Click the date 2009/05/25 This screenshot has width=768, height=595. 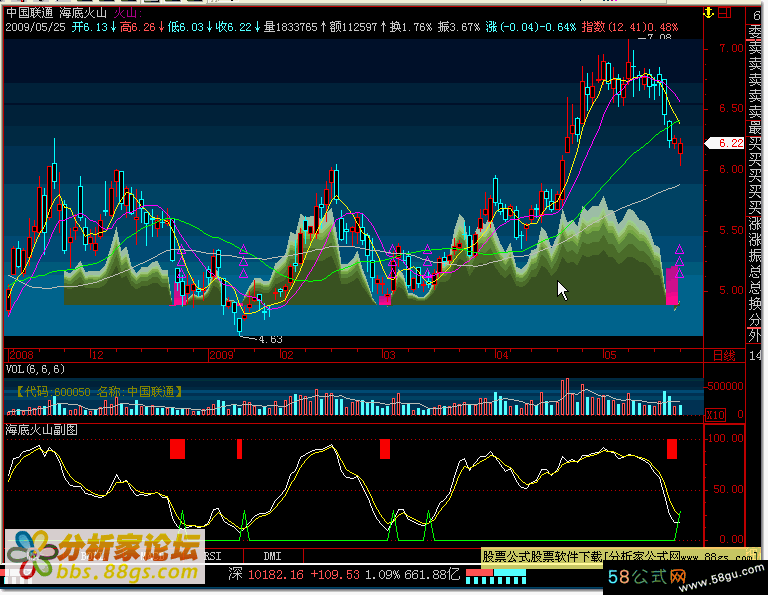tap(35, 27)
